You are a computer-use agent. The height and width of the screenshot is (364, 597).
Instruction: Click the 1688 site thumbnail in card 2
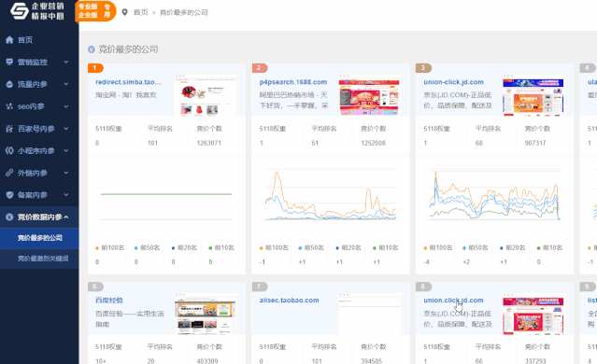click(370, 95)
